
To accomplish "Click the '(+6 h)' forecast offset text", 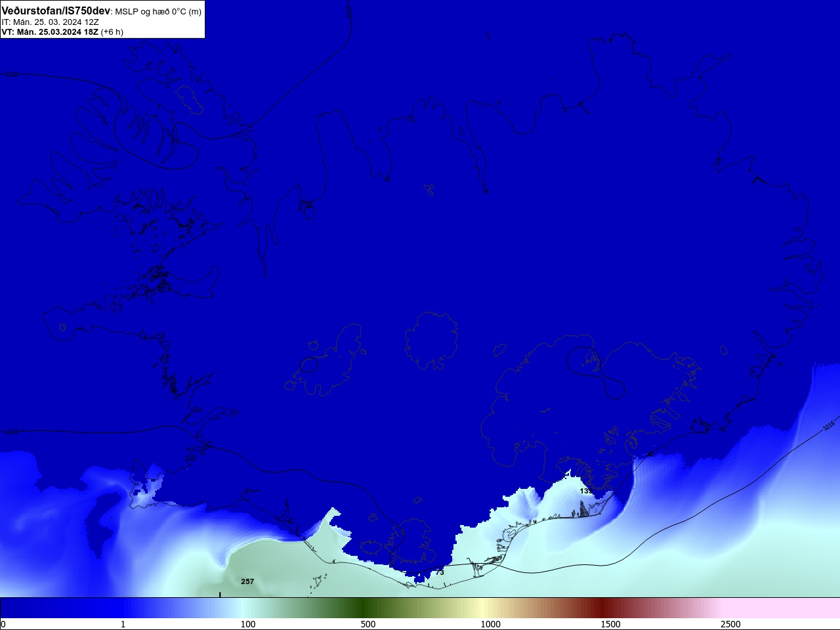I will (112, 31).
